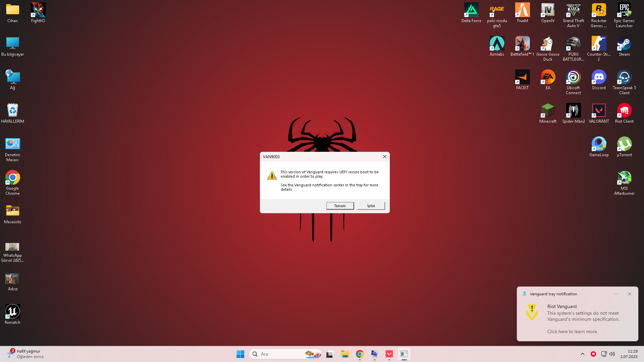
Task: Select the Counter-Strike 2 shortcut
Action: tap(599, 49)
